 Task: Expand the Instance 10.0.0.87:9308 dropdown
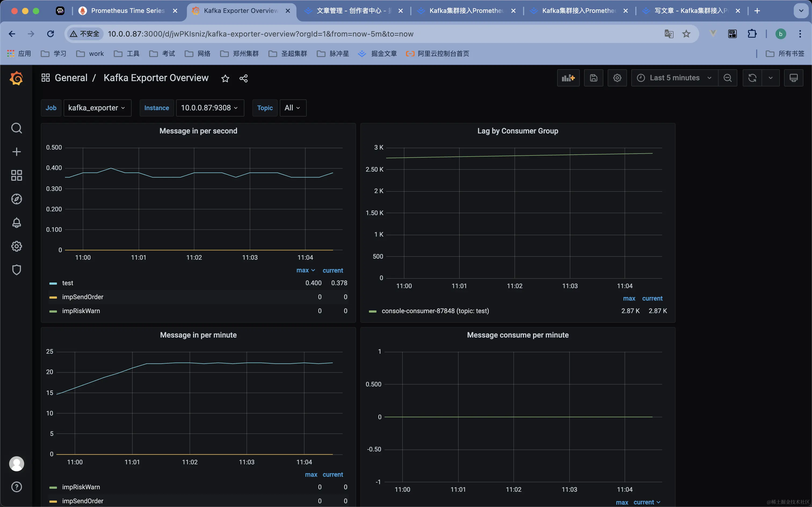click(209, 108)
